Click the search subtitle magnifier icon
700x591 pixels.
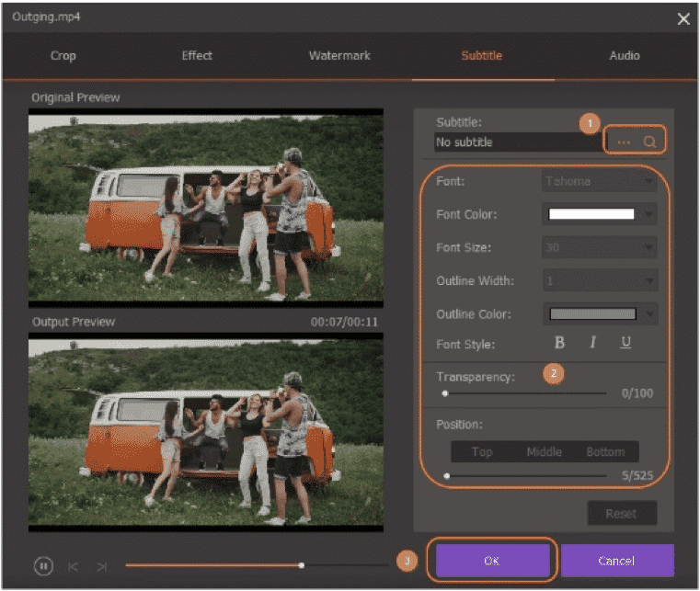(649, 142)
